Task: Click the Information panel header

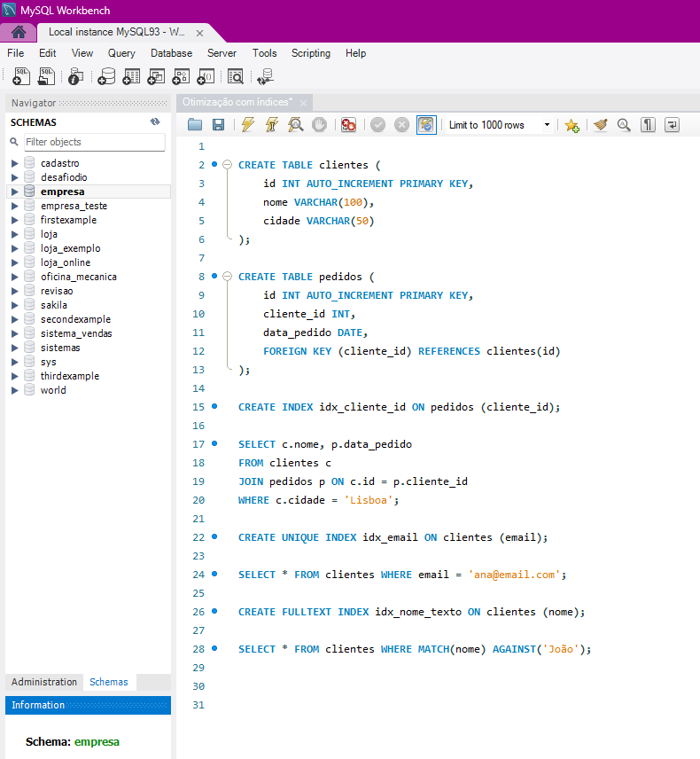Action: click(x=88, y=705)
